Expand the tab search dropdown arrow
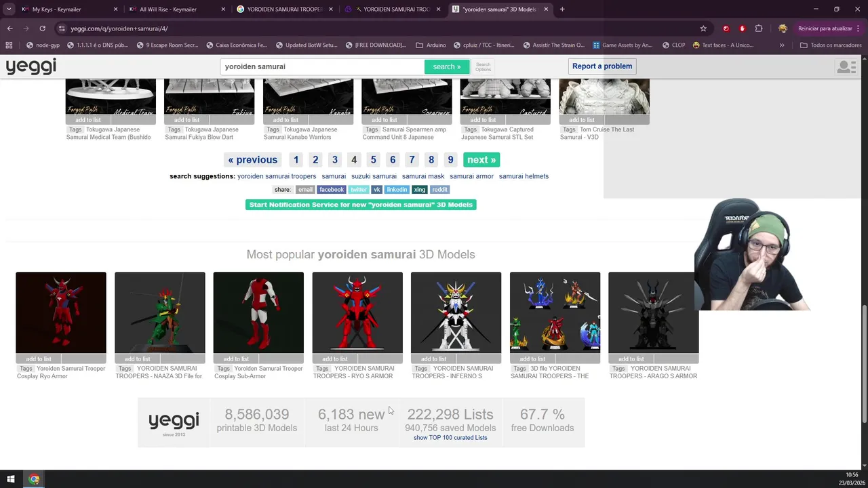The width and height of the screenshot is (868, 488). point(9,9)
